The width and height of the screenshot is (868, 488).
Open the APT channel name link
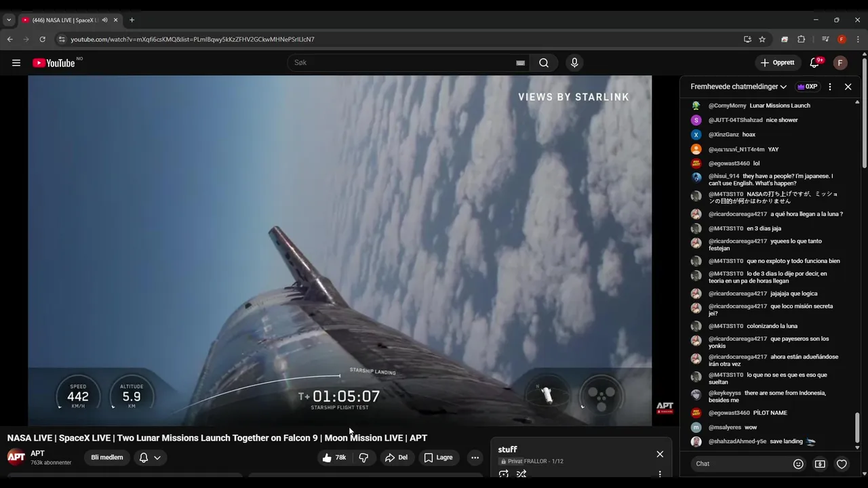tap(37, 453)
